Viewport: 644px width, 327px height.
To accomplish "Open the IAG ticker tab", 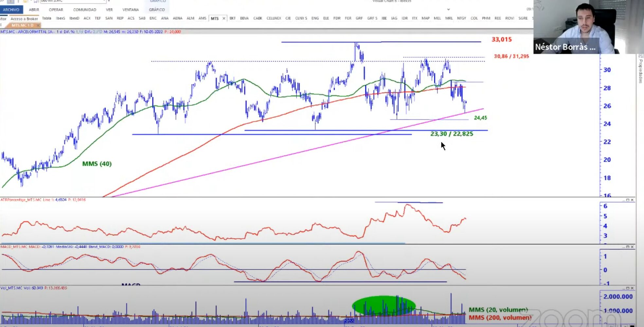I will click(x=394, y=18).
